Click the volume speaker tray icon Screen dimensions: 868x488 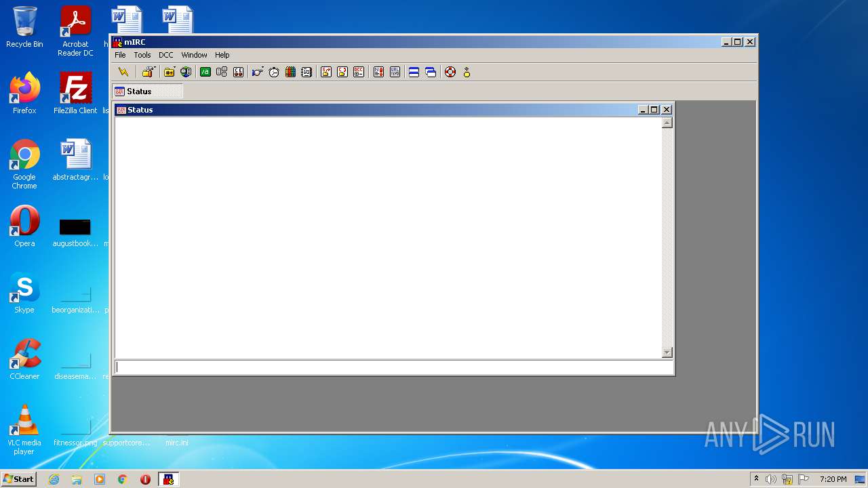pos(771,479)
